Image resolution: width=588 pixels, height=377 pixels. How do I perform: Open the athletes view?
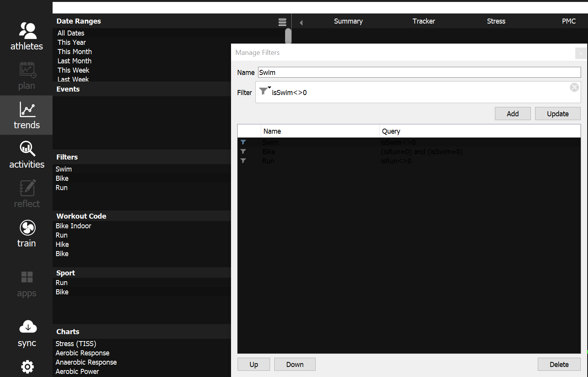[26, 36]
